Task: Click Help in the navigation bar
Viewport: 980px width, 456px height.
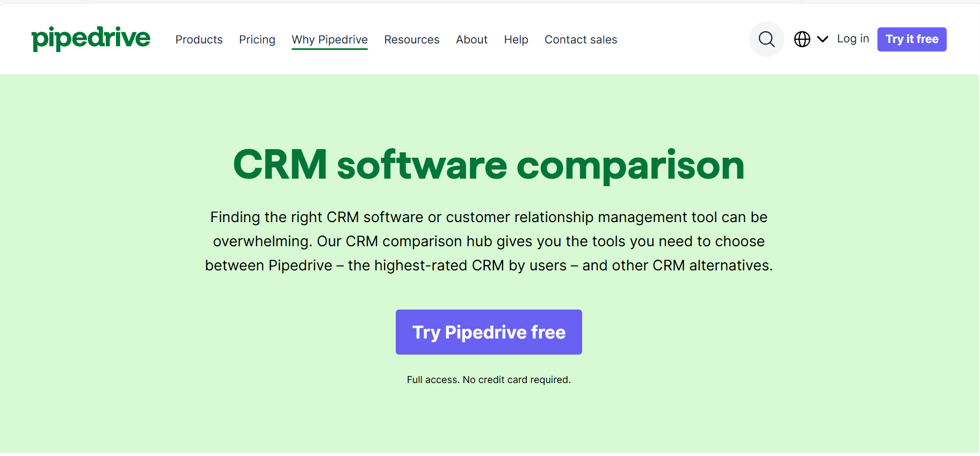Action: tap(516, 40)
